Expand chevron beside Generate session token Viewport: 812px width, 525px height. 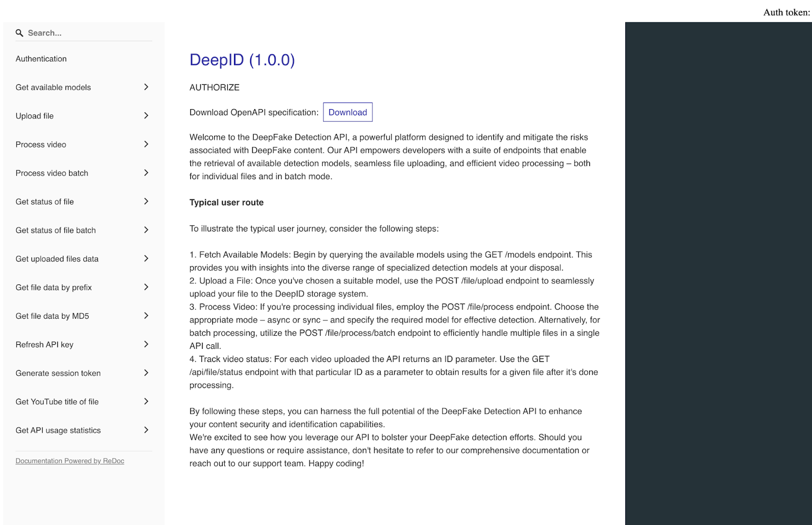146,373
